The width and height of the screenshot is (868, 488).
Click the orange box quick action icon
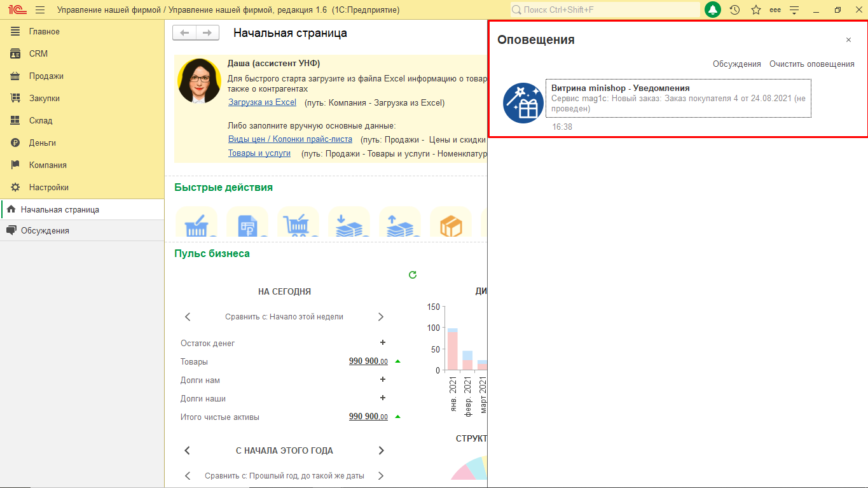[x=450, y=224]
